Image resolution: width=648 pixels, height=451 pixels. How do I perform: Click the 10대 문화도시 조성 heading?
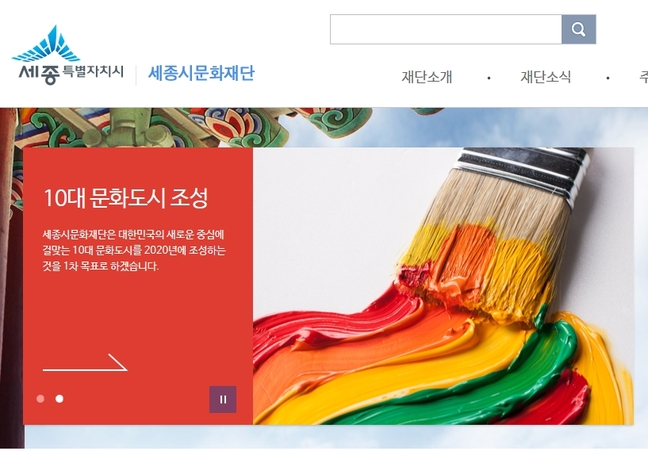(x=126, y=198)
